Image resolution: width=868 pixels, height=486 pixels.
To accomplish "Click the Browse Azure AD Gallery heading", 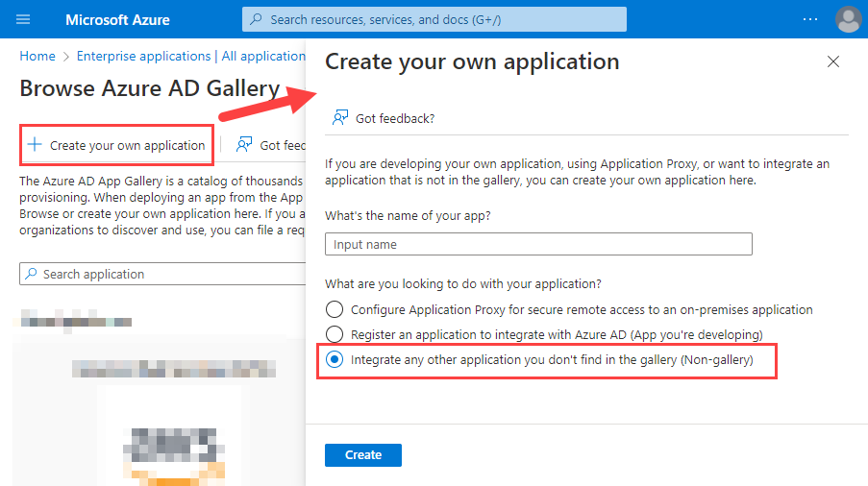I will coord(149,88).
